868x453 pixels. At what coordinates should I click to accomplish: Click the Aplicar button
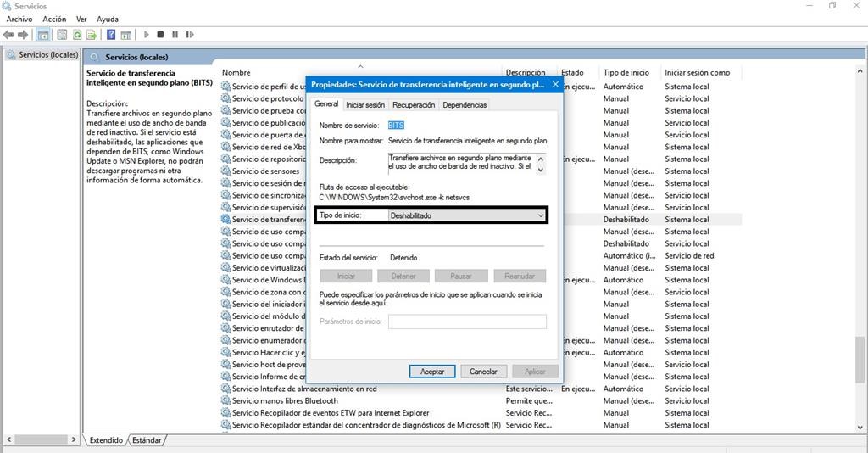point(535,372)
